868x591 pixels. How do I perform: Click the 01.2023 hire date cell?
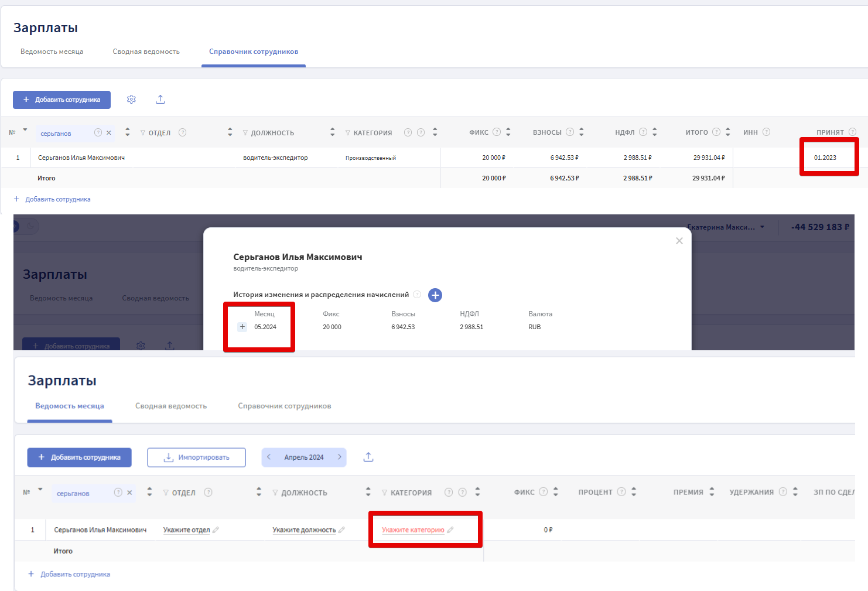coord(825,158)
